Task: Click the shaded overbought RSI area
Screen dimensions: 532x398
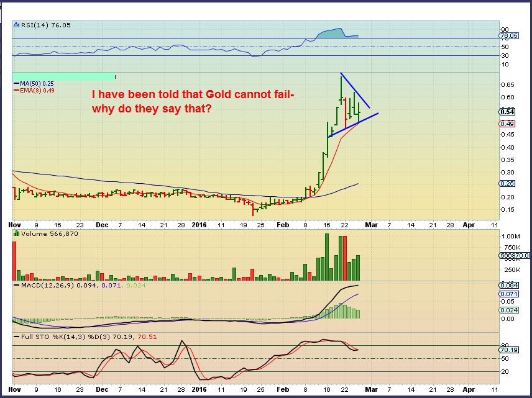Action: 332,32
